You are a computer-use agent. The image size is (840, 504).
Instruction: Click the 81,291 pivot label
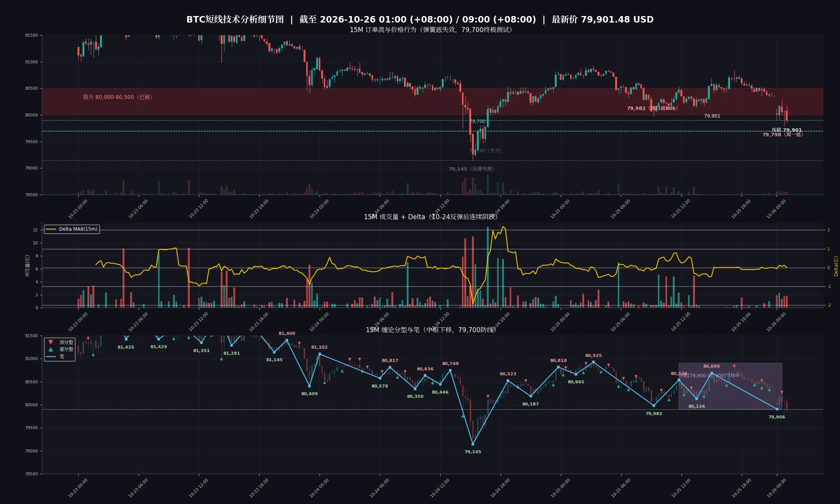[232, 353]
